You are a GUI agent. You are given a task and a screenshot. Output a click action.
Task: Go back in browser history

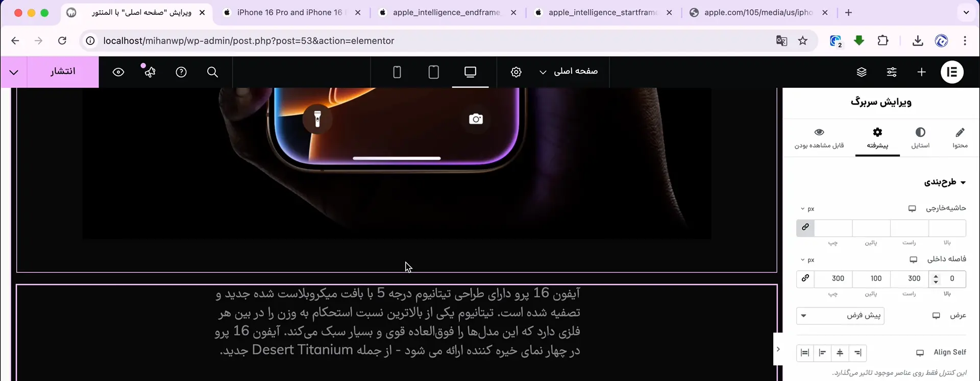[15, 41]
